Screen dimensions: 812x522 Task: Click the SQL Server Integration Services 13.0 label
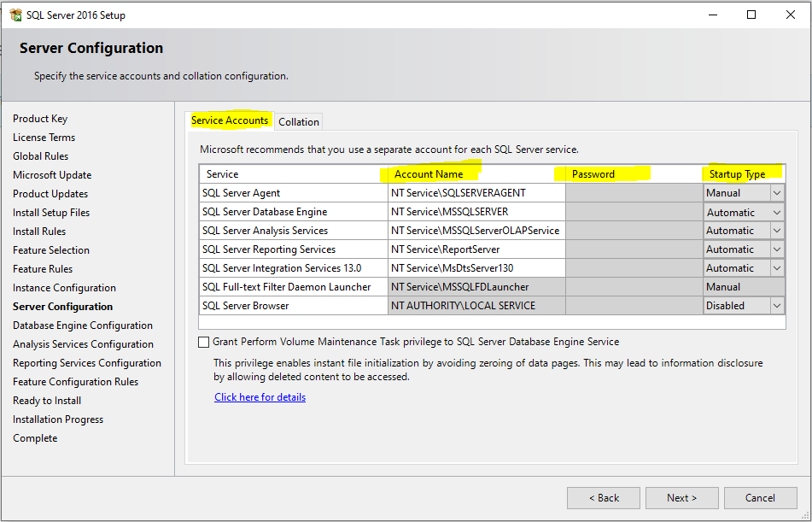click(282, 268)
